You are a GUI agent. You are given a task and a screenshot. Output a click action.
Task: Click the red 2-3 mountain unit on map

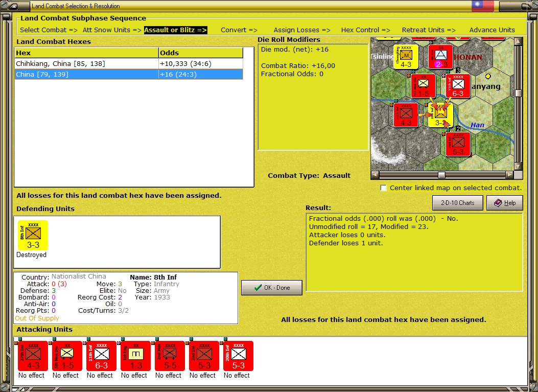tap(441, 57)
